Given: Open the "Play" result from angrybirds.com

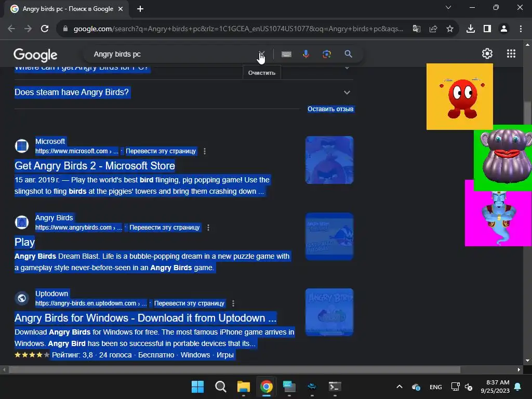Looking at the screenshot, I should point(24,242).
